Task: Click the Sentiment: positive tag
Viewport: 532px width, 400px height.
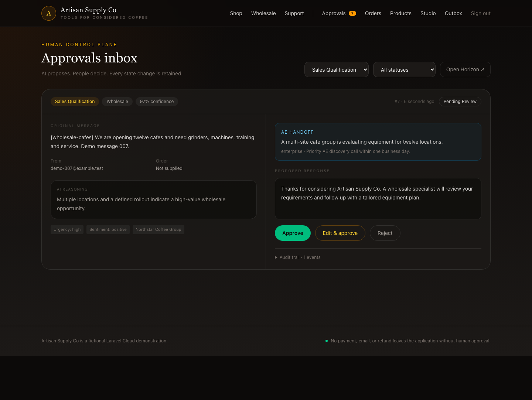Action: click(108, 229)
